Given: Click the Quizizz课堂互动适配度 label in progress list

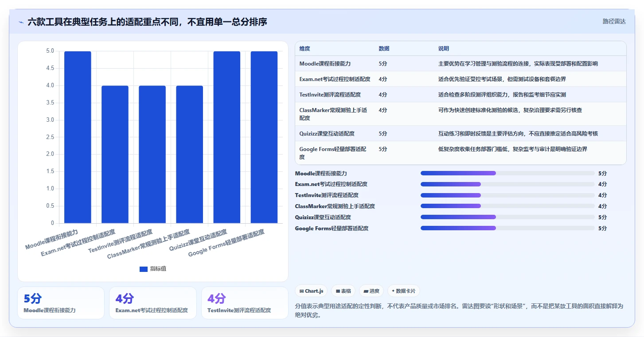Looking at the screenshot, I should 323,217.
